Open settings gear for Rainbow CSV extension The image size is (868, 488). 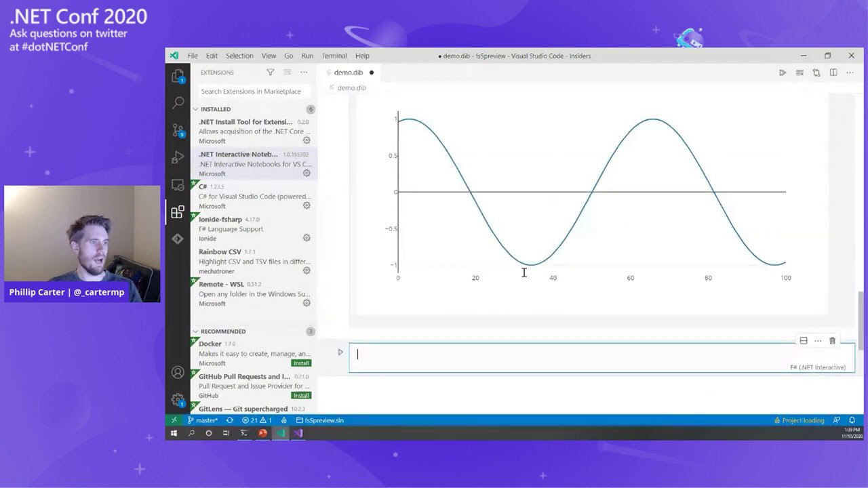(307, 270)
